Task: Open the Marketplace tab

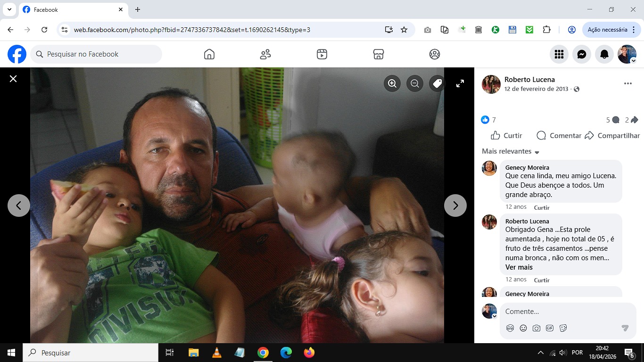Action: [x=378, y=54]
